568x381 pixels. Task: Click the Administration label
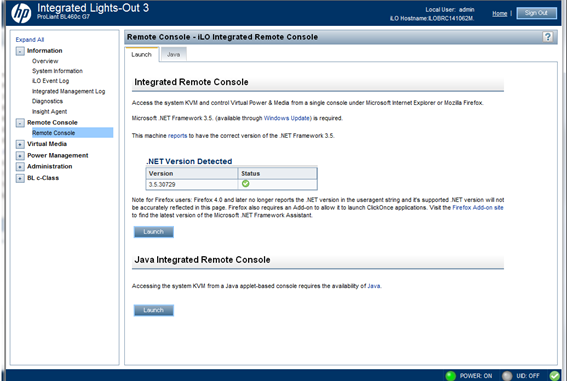coord(50,166)
